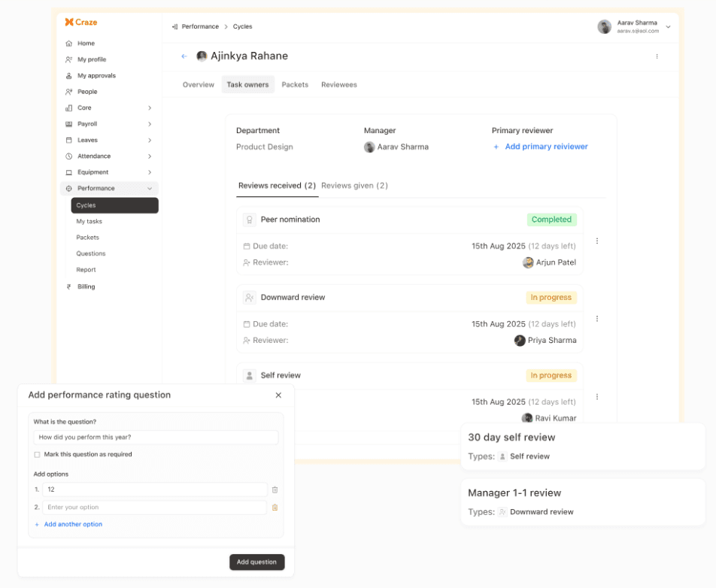This screenshot has width=716, height=588.
Task: Click the Product Design department value
Action: pos(265,147)
